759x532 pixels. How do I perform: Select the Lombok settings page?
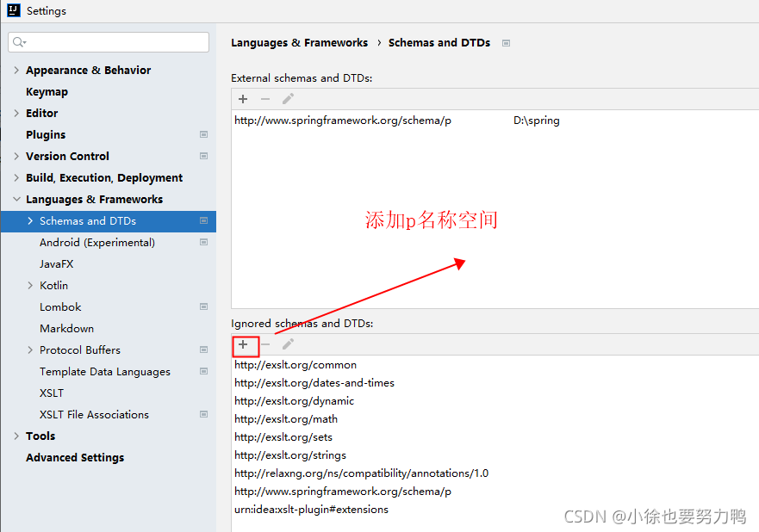[60, 307]
